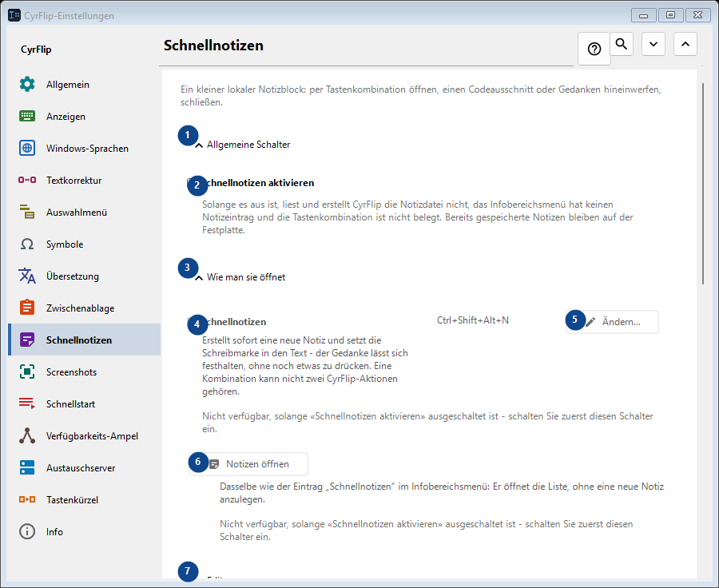Image resolution: width=719 pixels, height=588 pixels.
Task: Open the Austauschserver settings page
Action: [x=85, y=468]
